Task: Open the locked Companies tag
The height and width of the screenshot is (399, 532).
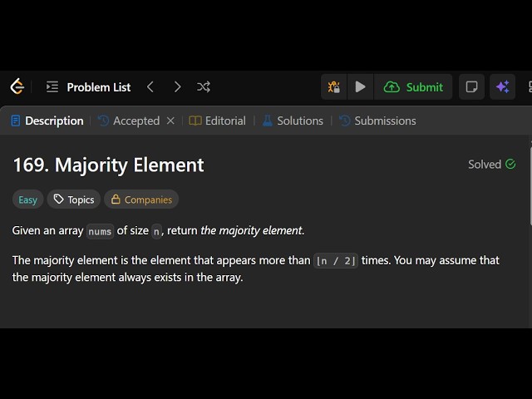Action: click(141, 199)
